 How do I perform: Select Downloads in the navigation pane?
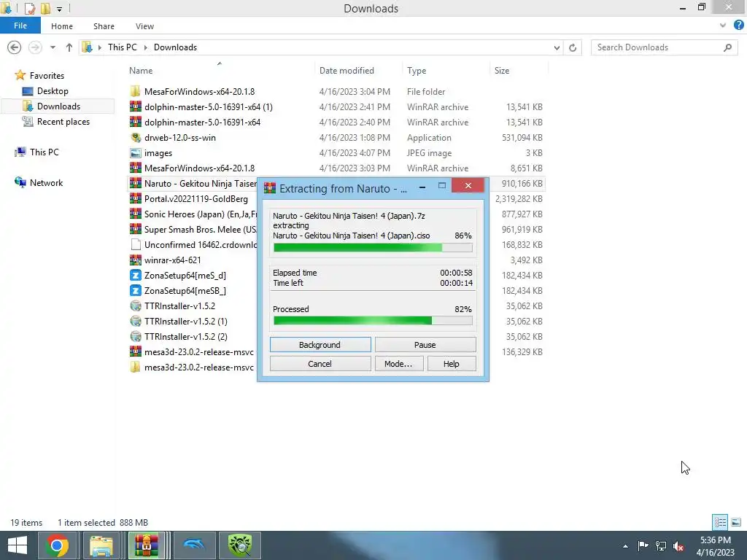click(58, 106)
